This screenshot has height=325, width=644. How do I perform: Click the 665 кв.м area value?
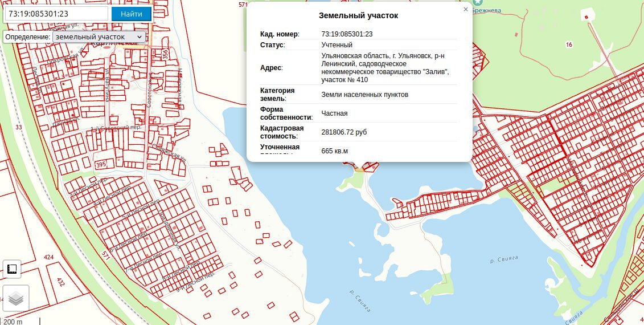(334, 151)
